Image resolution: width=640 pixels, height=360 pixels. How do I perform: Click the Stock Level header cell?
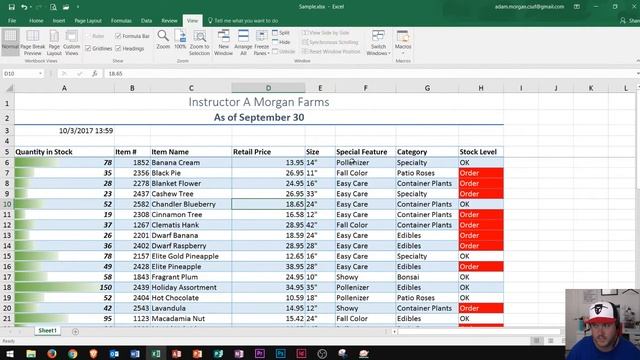tap(481, 152)
